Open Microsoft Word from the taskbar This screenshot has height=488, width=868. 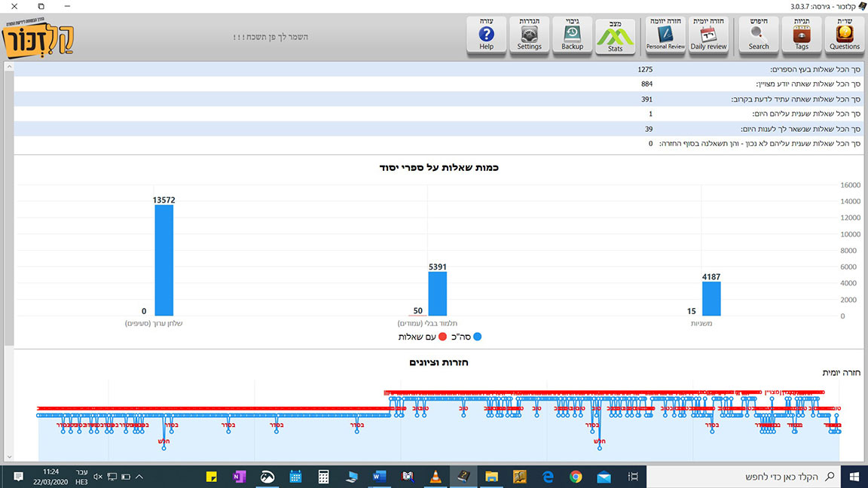379,477
